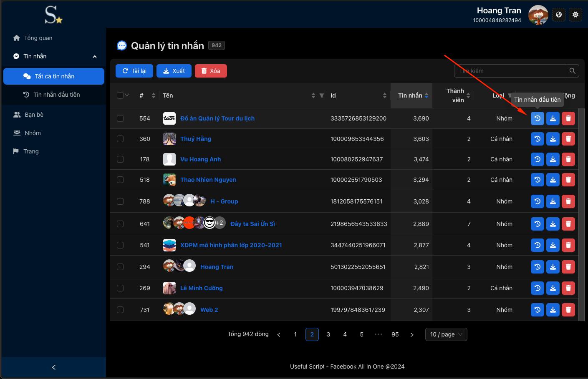Open first-message history for Thuý Hằng row
Image resolution: width=588 pixels, height=379 pixels.
click(538, 139)
